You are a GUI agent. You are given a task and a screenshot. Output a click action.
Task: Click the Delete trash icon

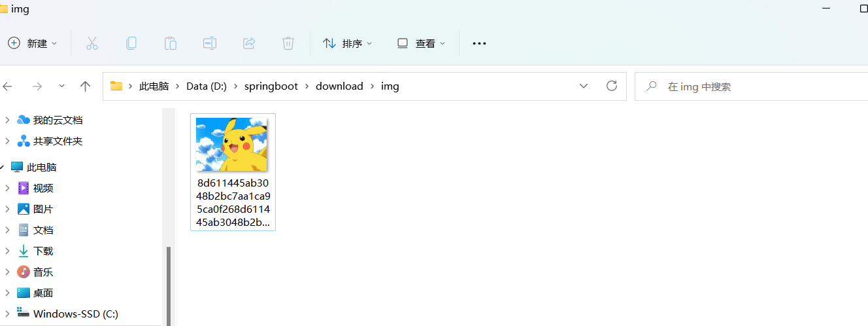point(288,43)
